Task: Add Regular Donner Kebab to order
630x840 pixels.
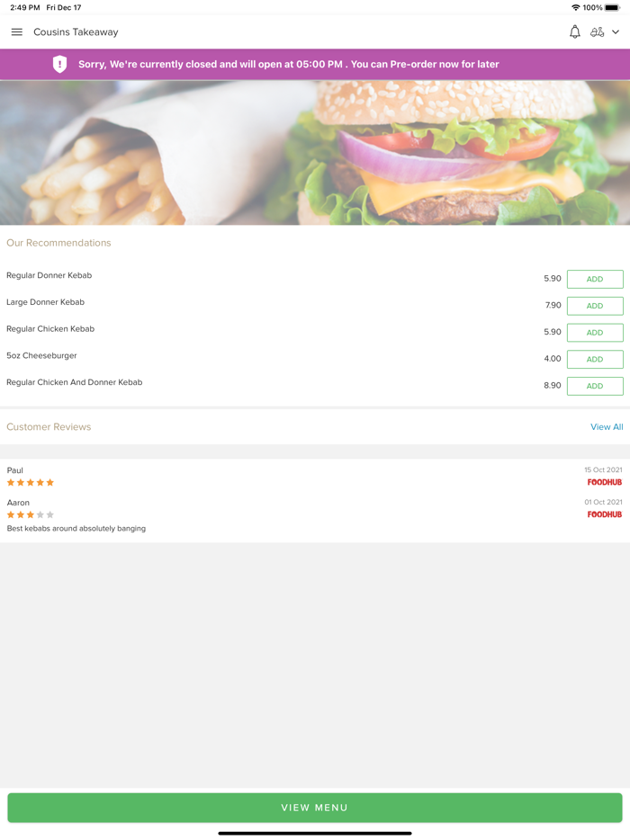Action: (x=595, y=279)
